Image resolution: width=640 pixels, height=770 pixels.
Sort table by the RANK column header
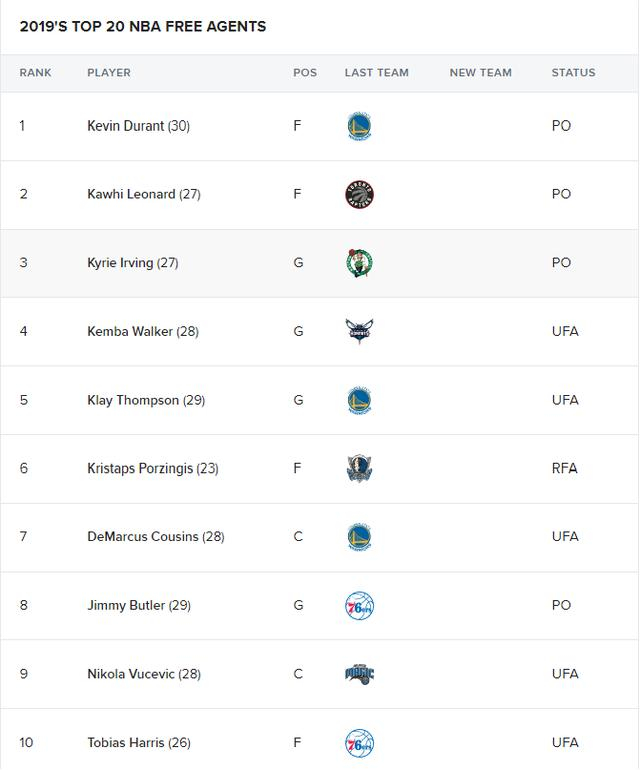tap(35, 73)
